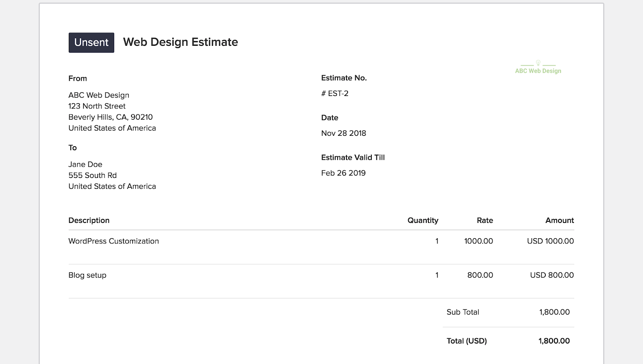The width and height of the screenshot is (643, 364).
Task: Select the USD 1000.00 amount value
Action: (x=551, y=241)
